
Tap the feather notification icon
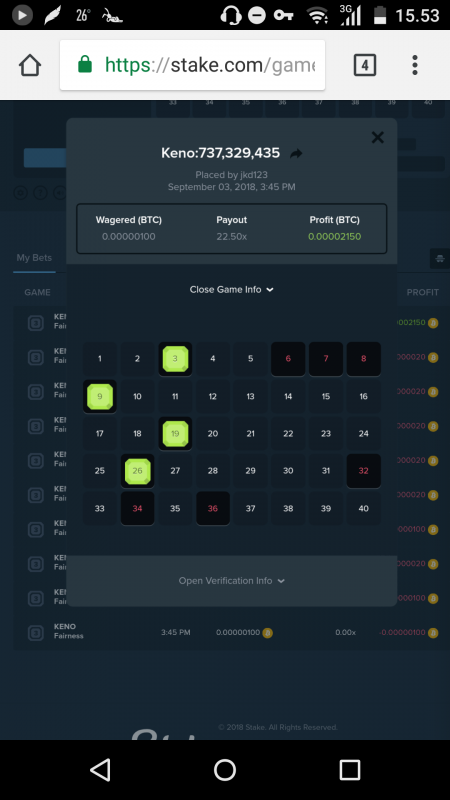pos(53,15)
